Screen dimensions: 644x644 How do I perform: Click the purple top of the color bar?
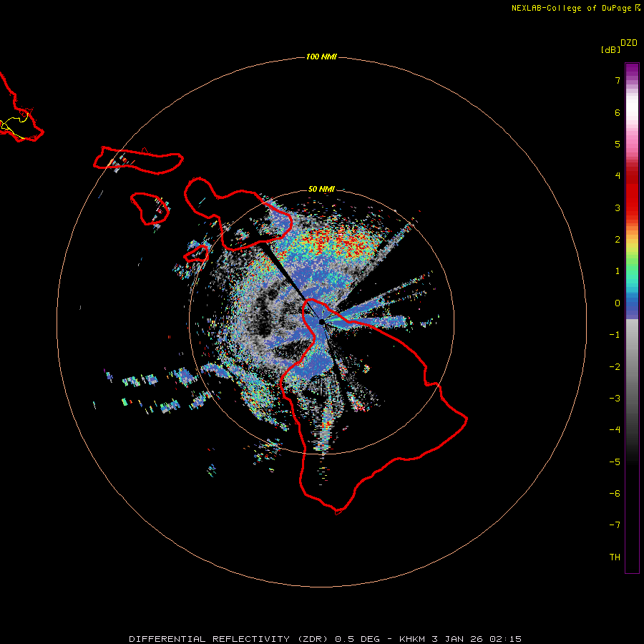pyautogui.click(x=632, y=70)
